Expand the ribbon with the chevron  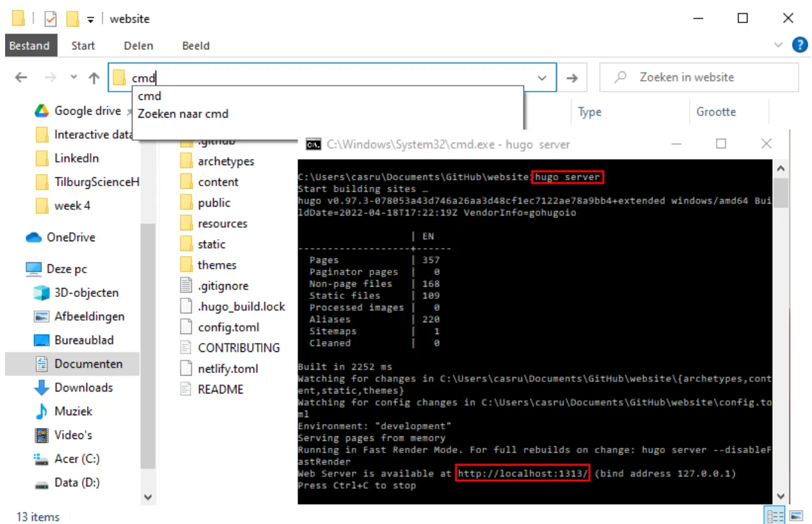coord(779,45)
